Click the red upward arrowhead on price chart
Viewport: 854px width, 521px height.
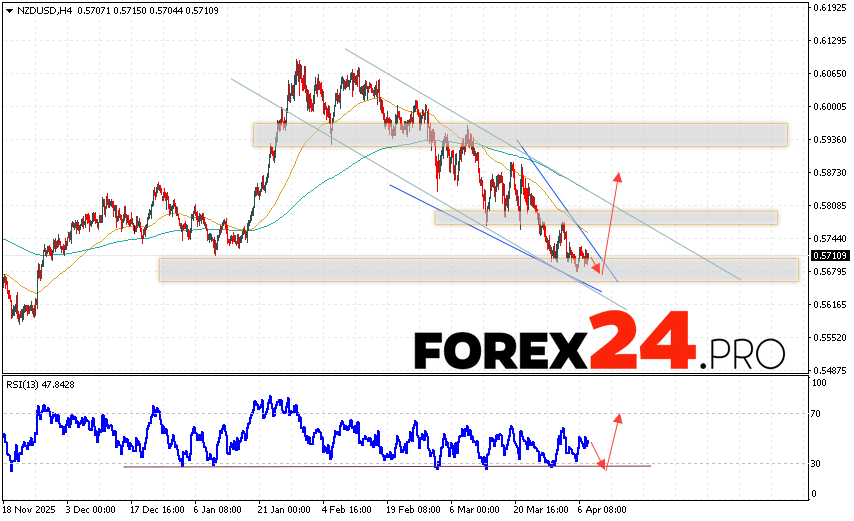pyautogui.click(x=618, y=178)
